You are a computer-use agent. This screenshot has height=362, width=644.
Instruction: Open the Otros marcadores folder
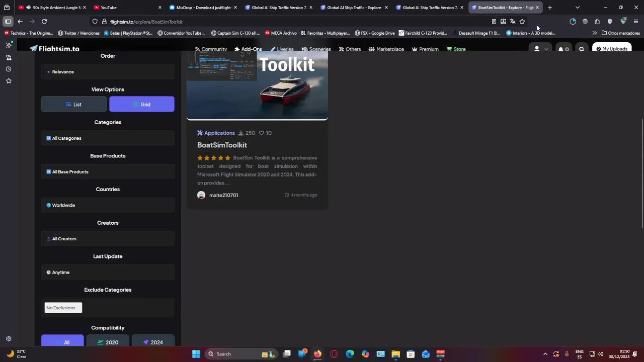point(621,33)
